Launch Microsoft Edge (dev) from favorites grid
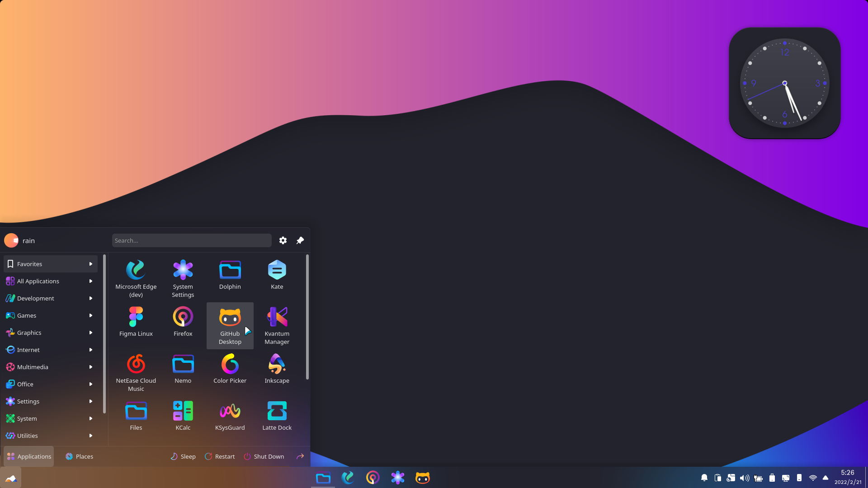Screen dimensions: 868x488 tap(136, 278)
